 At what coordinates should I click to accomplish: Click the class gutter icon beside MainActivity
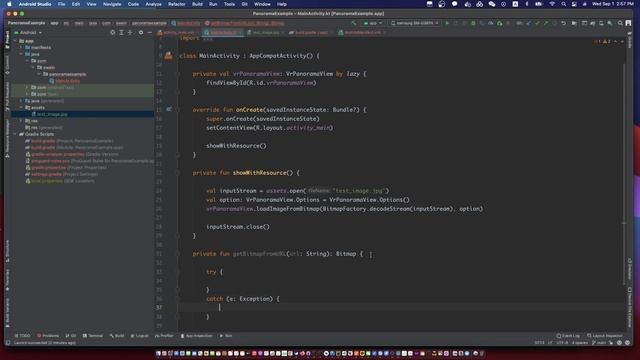point(169,56)
